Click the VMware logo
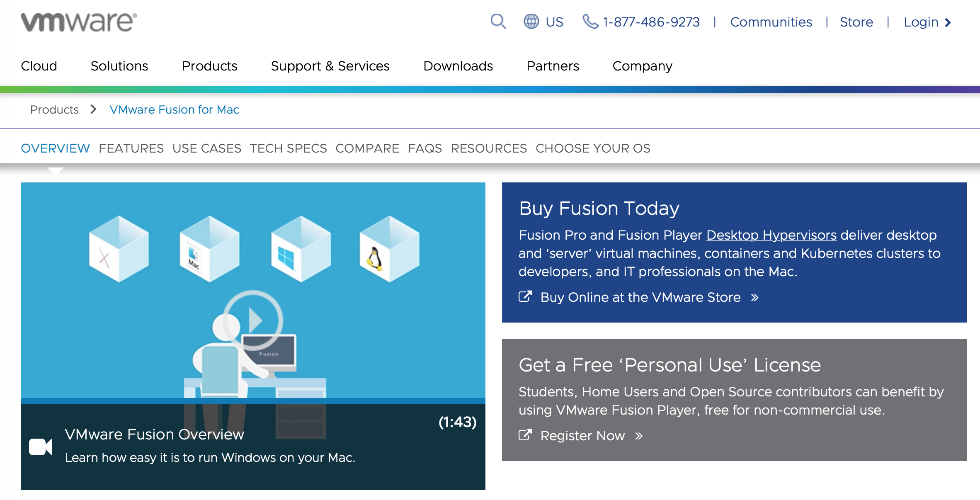Screen dimensions: 980x500 pos(79,22)
